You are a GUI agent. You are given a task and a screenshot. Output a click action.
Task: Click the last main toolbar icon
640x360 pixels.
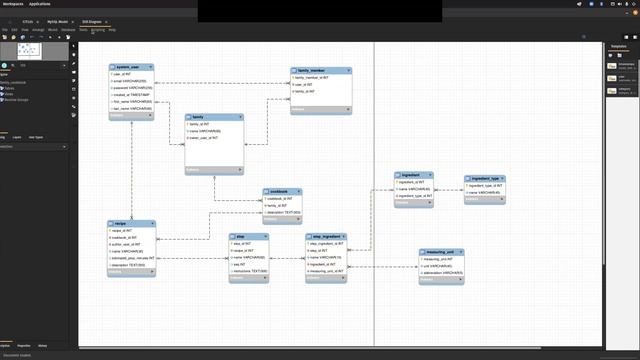click(68, 37)
